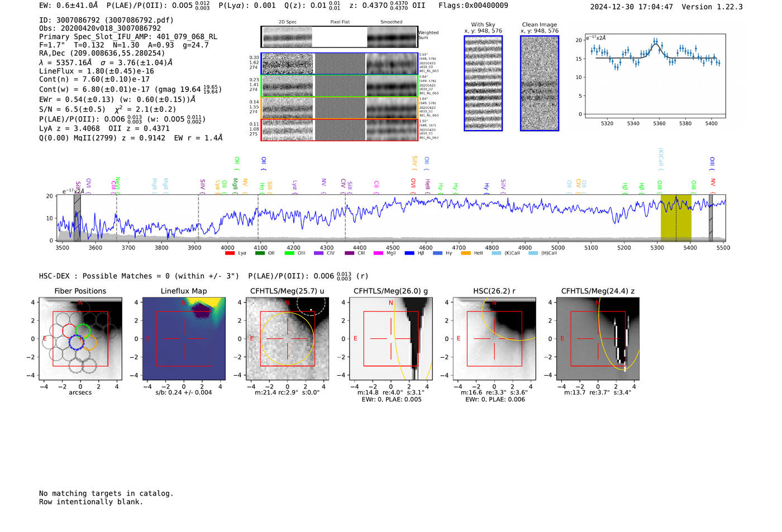Image resolution: width=782 pixels, height=532 pixels.
Task: Click the m:16.6 re:3.3" caption
Action: pos(494,392)
